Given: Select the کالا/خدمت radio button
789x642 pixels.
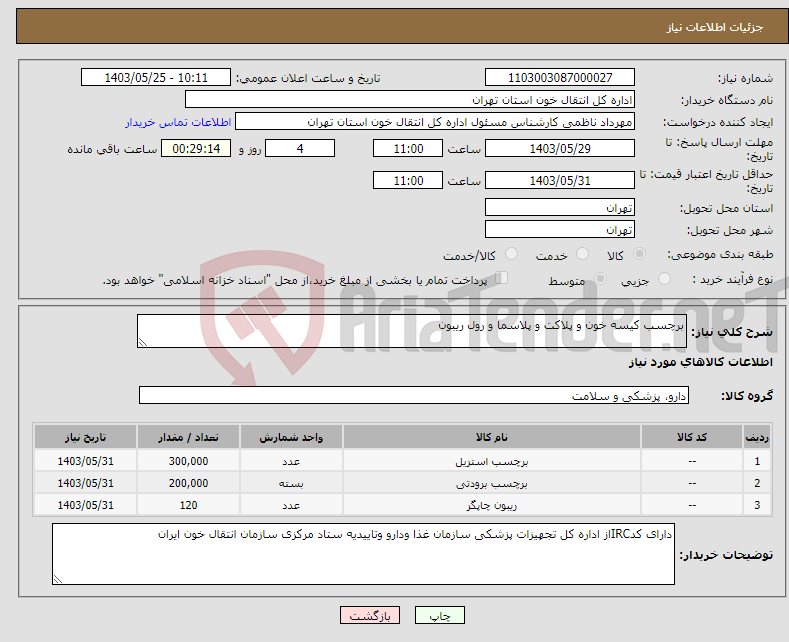Looking at the screenshot, I should (511, 254).
